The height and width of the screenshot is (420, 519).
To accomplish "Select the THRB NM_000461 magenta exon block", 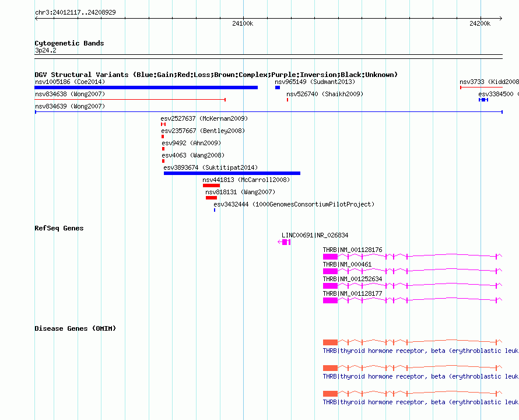I will (x=330, y=271).
